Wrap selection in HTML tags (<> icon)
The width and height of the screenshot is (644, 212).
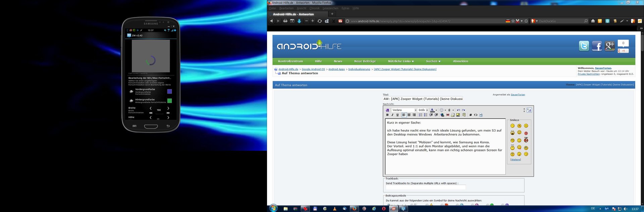tap(476, 115)
